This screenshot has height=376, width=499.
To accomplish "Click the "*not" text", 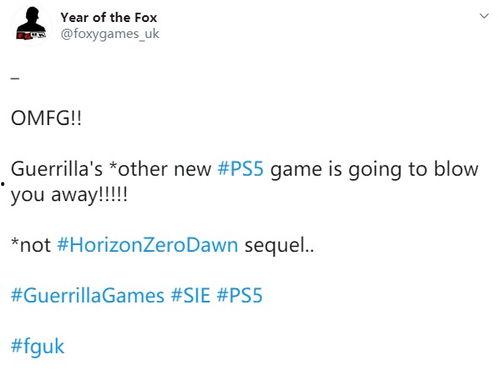I will pyautogui.click(x=31, y=245).
